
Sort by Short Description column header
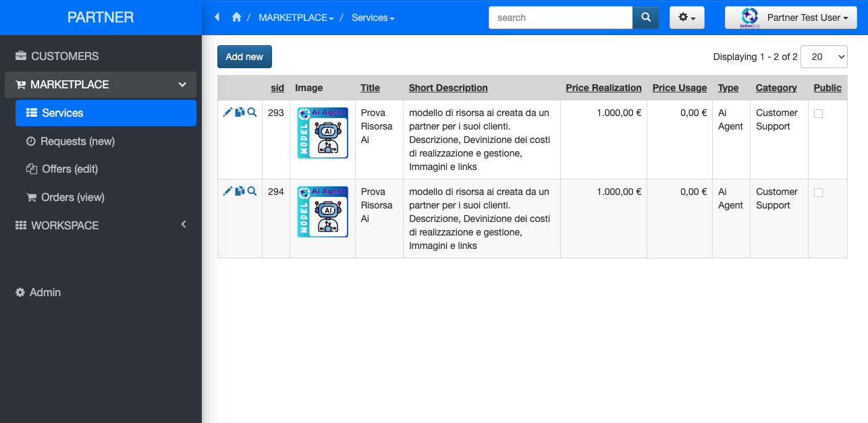448,88
